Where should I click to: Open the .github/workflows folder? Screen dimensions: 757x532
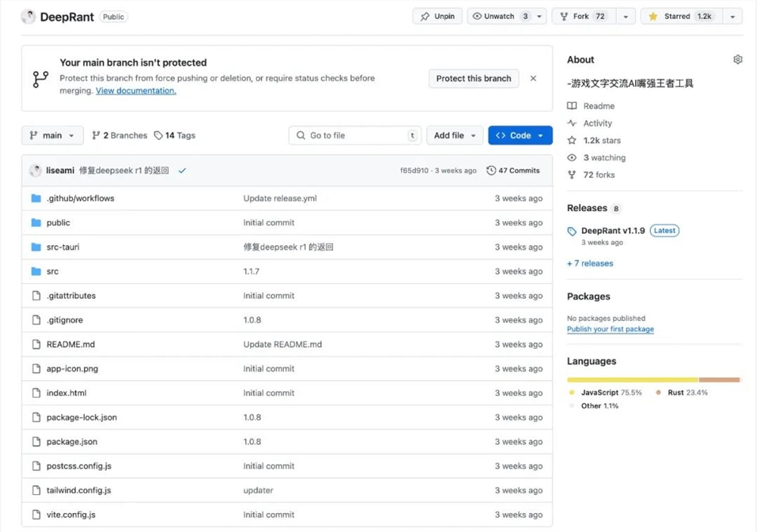click(80, 198)
